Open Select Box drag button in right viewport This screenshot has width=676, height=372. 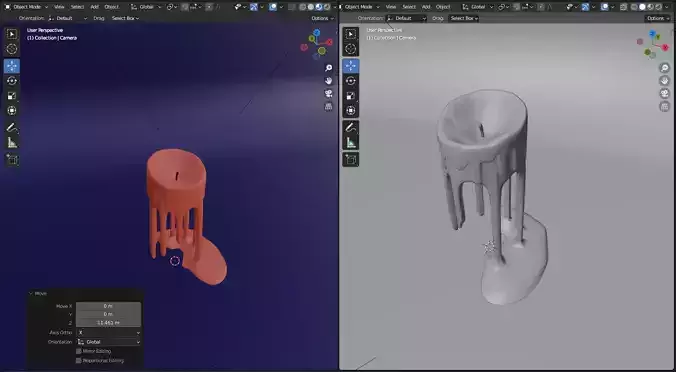pyautogui.click(x=463, y=18)
